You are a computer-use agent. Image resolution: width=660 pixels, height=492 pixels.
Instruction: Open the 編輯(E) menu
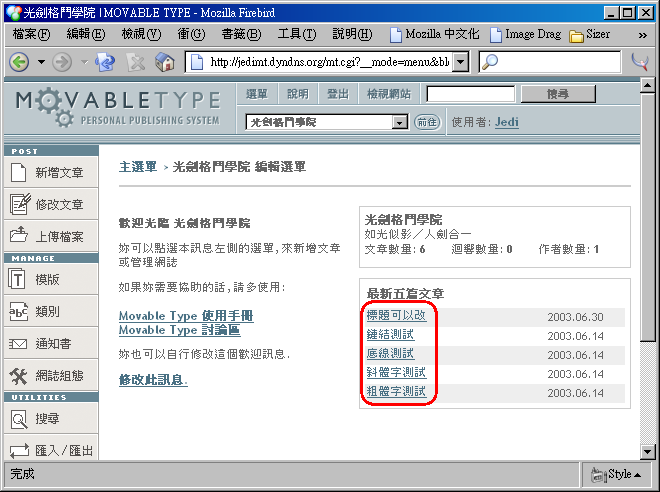(85, 34)
